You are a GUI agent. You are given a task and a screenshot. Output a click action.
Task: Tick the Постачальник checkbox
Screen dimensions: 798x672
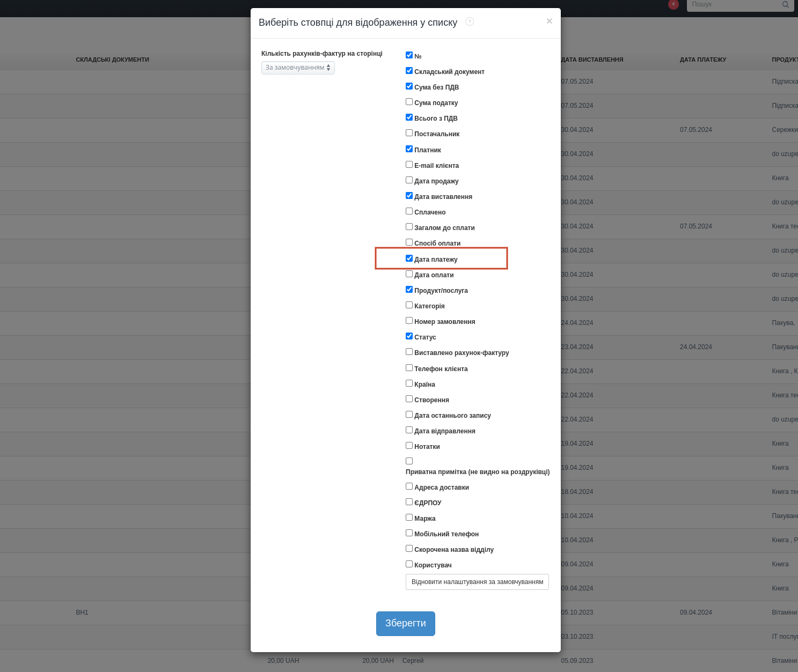coord(409,133)
